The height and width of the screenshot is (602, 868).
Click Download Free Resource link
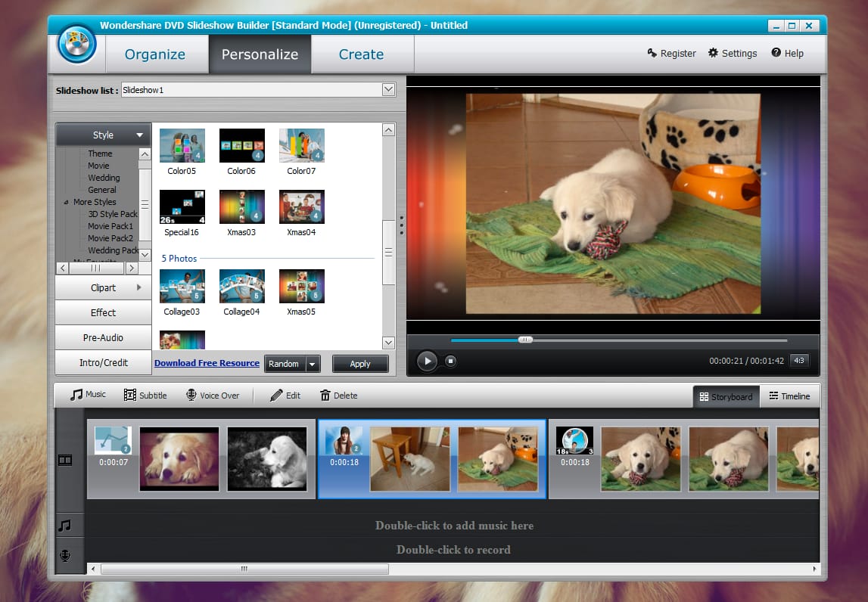pyautogui.click(x=207, y=363)
